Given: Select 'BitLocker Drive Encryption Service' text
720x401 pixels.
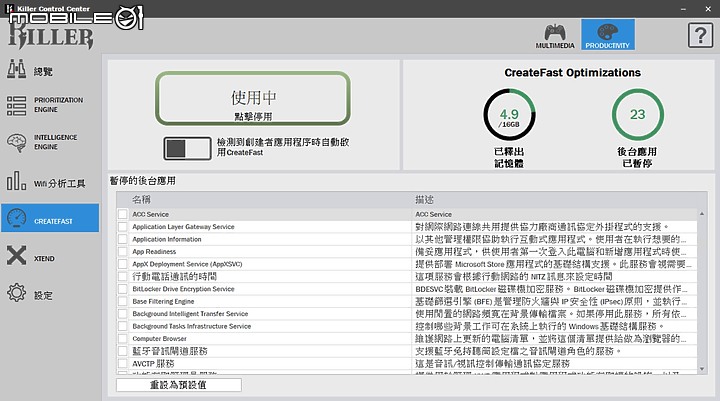Looking at the screenshot, I should tap(183, 288).
